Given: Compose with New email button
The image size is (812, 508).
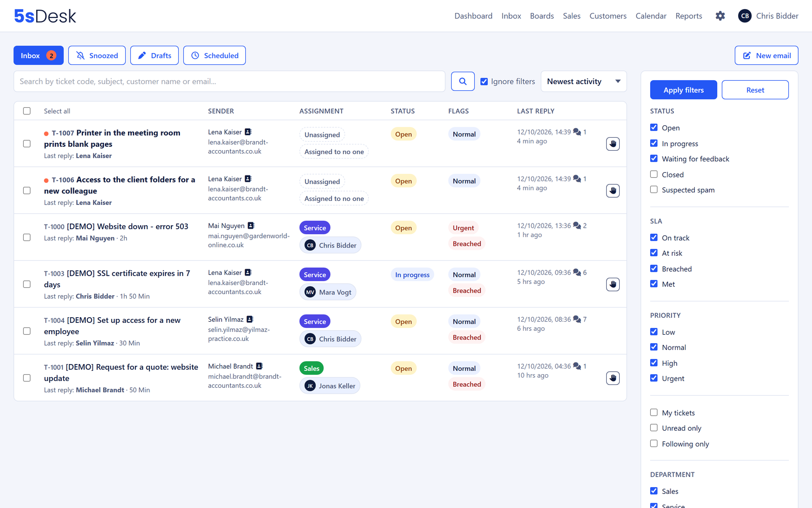Looking at the screenshot, I should click(766, 55).
